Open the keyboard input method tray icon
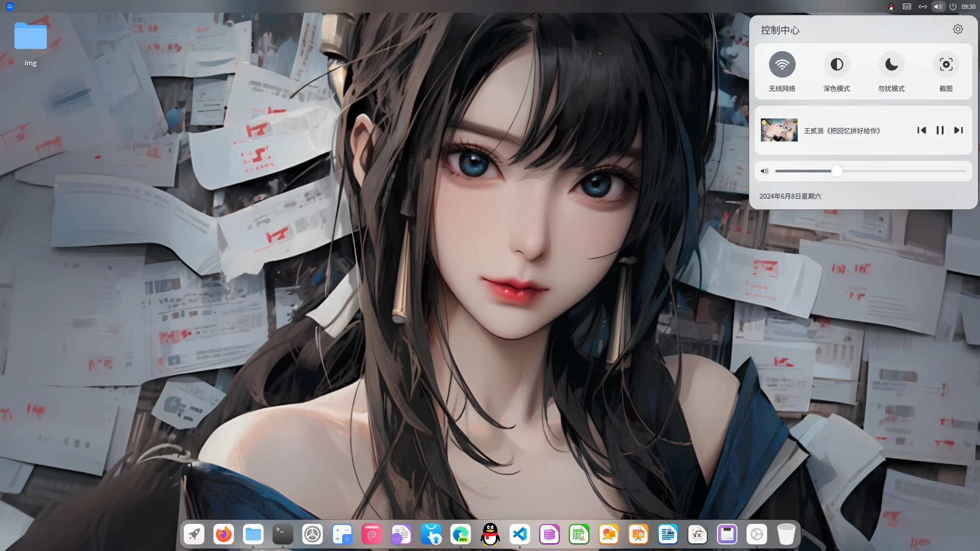 tap(907, 7)
